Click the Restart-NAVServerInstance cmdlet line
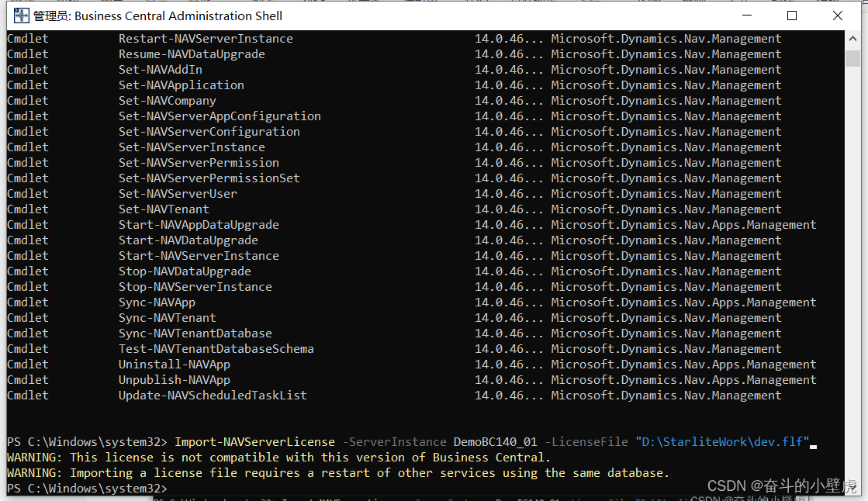Viewport: 868px width, 501px height. pos(205,38)
